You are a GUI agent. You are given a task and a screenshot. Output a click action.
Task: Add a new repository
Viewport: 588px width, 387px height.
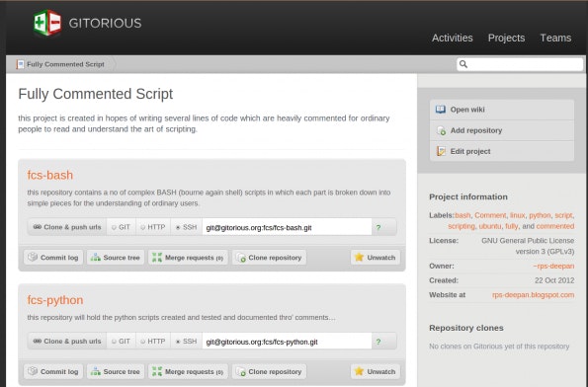pyautogui.click(x=476, y=130)
